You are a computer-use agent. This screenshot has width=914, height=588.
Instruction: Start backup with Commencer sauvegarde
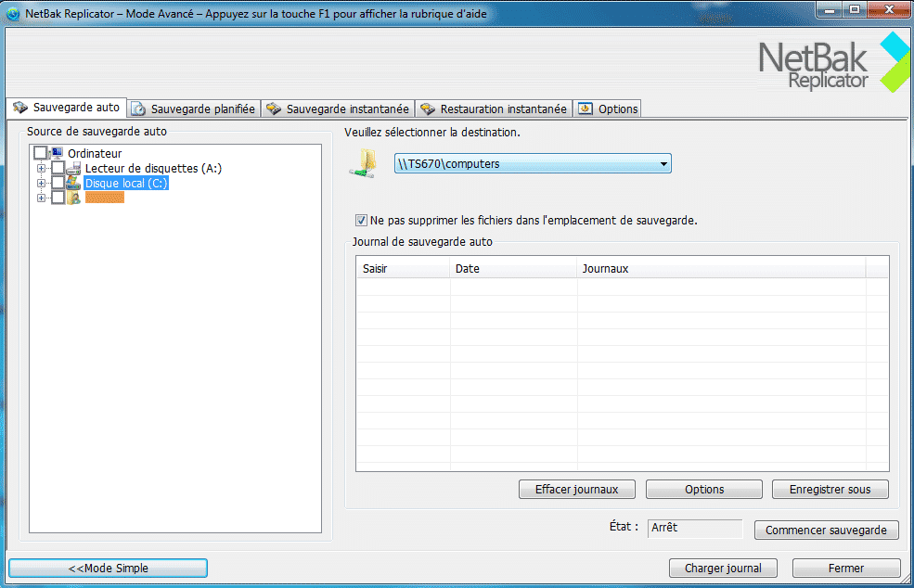pyautogui.click(x=827, y=530)
